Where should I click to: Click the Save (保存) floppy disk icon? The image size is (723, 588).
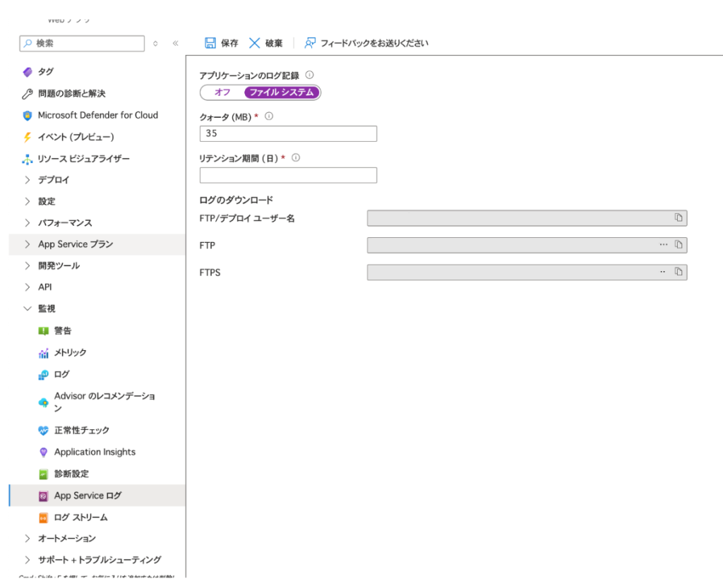pos(210,43)
